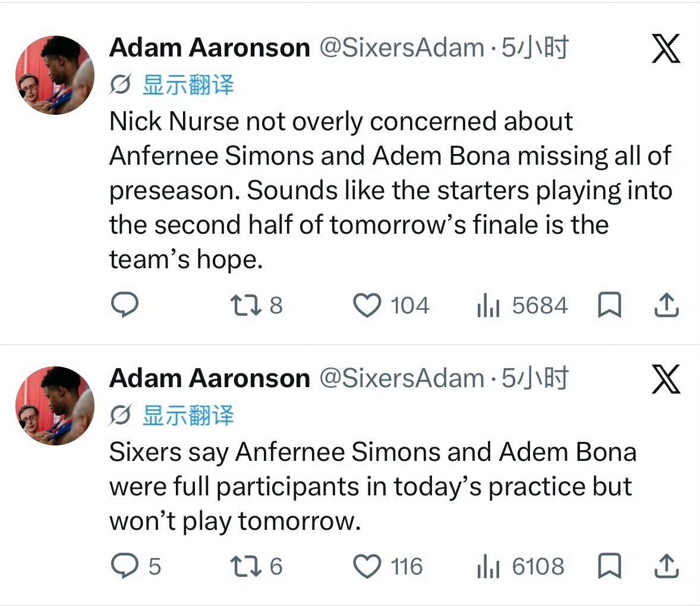Open Adam Aaronson's avatar on second tweet

point(55,406)
